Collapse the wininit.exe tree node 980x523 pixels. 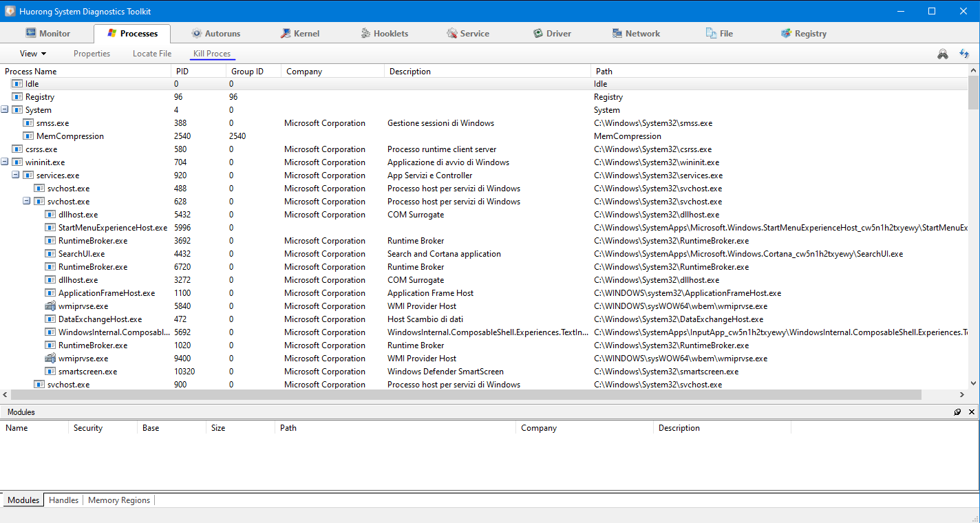pos(5,162)
